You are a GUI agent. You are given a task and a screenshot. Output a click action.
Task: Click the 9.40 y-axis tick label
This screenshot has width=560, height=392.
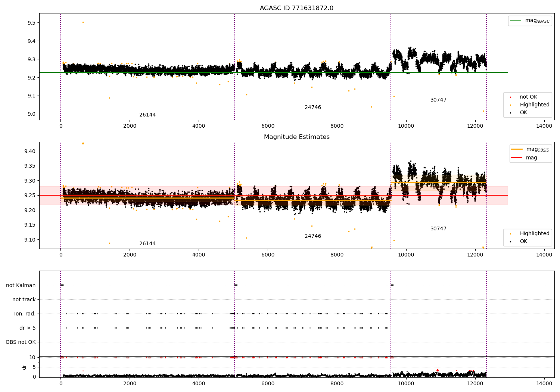(30, 151)
